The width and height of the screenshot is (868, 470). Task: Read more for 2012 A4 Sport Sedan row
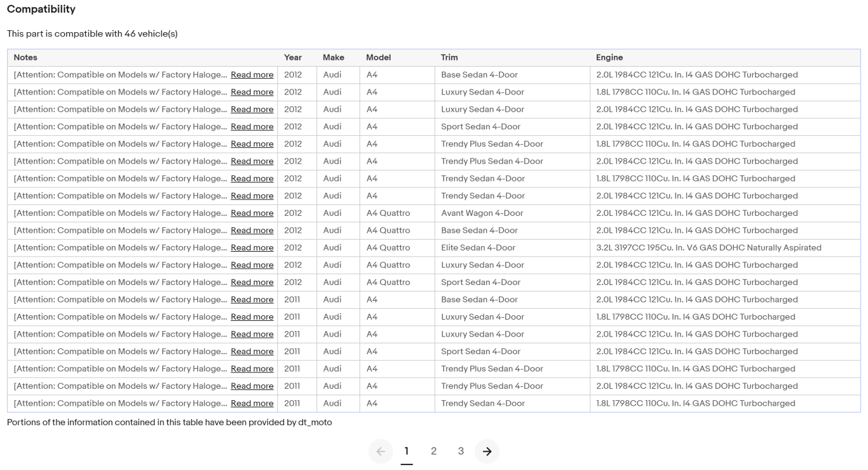(252, 127)
